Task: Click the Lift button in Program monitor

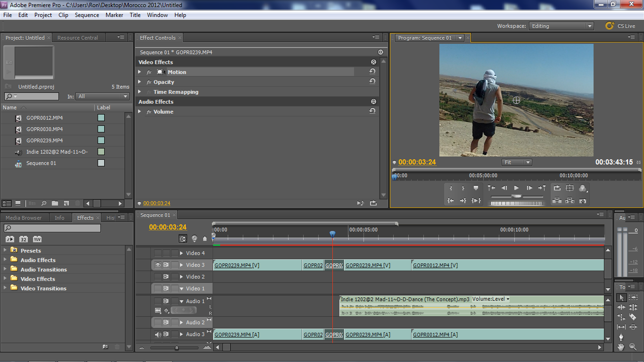Action: (557, 200)
